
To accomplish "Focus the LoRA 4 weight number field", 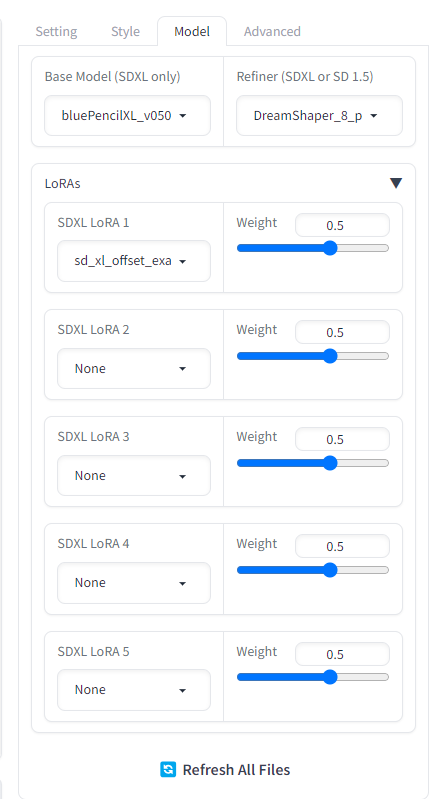I will point(342,546).
